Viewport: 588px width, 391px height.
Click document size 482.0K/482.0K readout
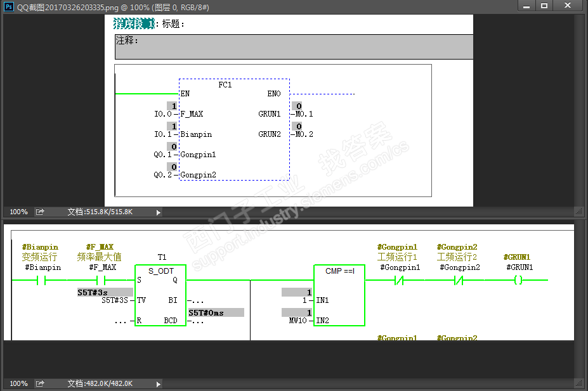click(x=100, y=383)
